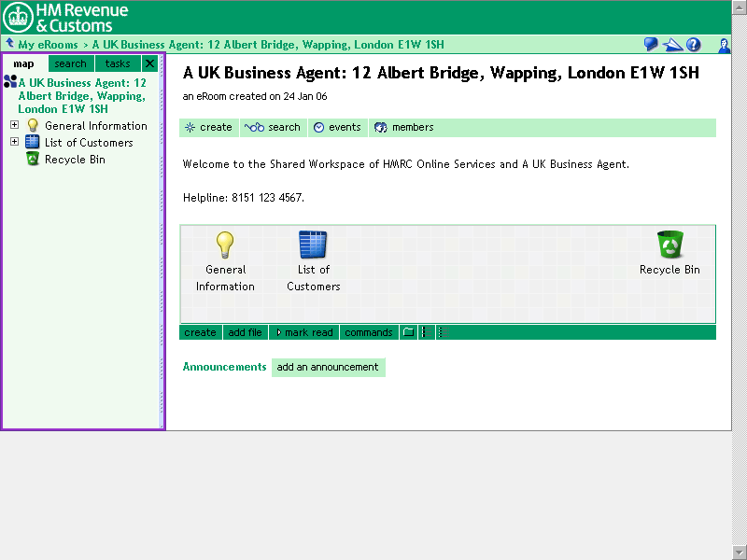Click the add an announcement button
Viewport: 747px width, 560px height.
[x=328, y=367]
